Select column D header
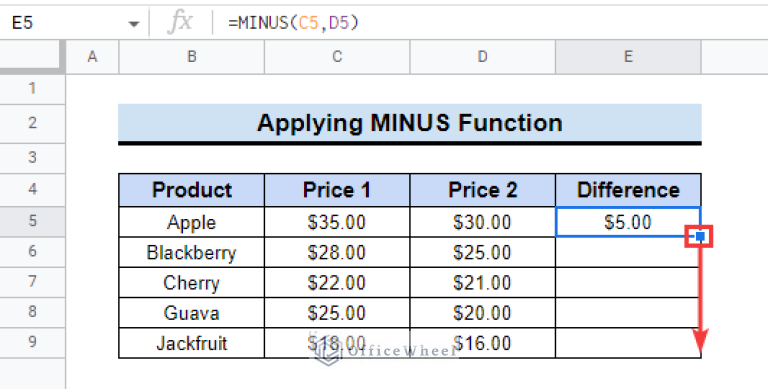768x389 pixels. (482, 57)
